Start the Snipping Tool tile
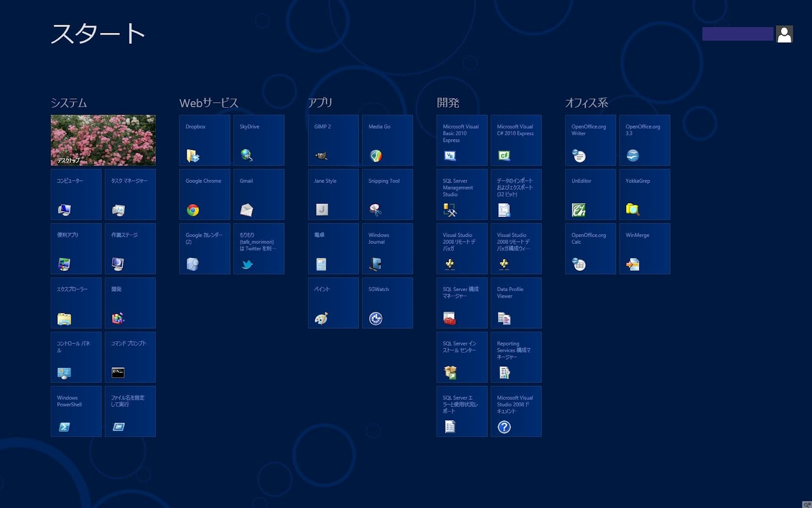The image size is (812, 508). pyautogui.click(x=388, y=195)
